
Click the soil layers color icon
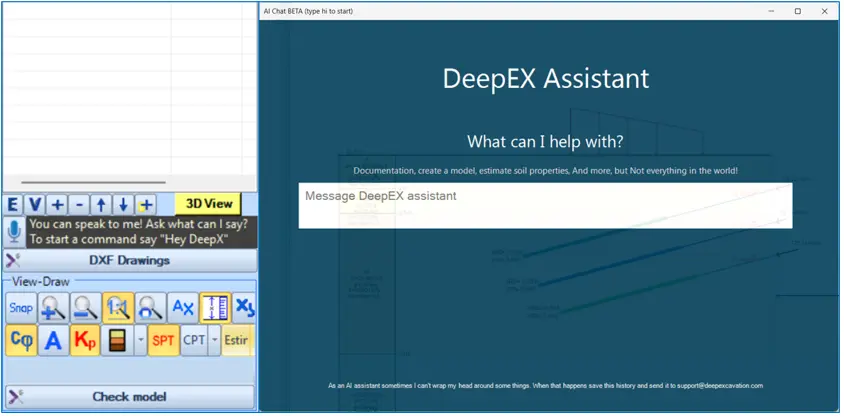tap(117, 341)
